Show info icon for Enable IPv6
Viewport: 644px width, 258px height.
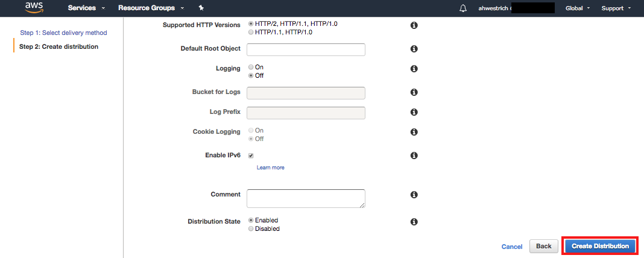tap(414, 156)
